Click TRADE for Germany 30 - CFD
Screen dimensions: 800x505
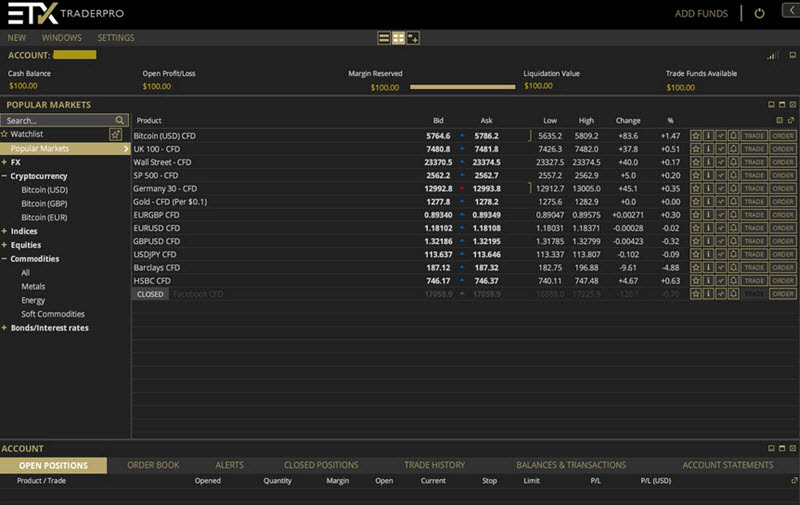[x=754, y=189]
